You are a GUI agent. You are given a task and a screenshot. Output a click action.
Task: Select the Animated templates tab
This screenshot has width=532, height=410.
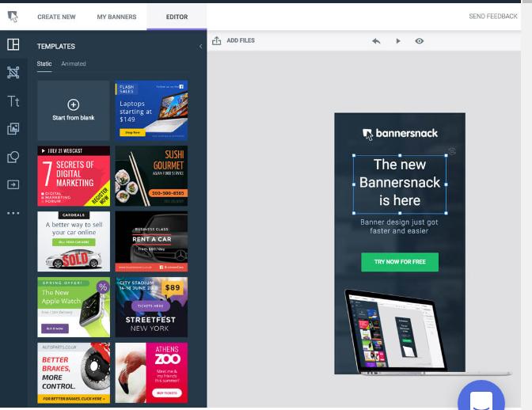tap(74, 63)
